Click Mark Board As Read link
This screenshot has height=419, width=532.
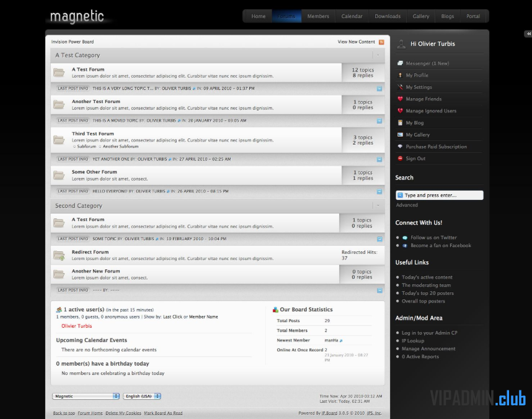(163, 413)
